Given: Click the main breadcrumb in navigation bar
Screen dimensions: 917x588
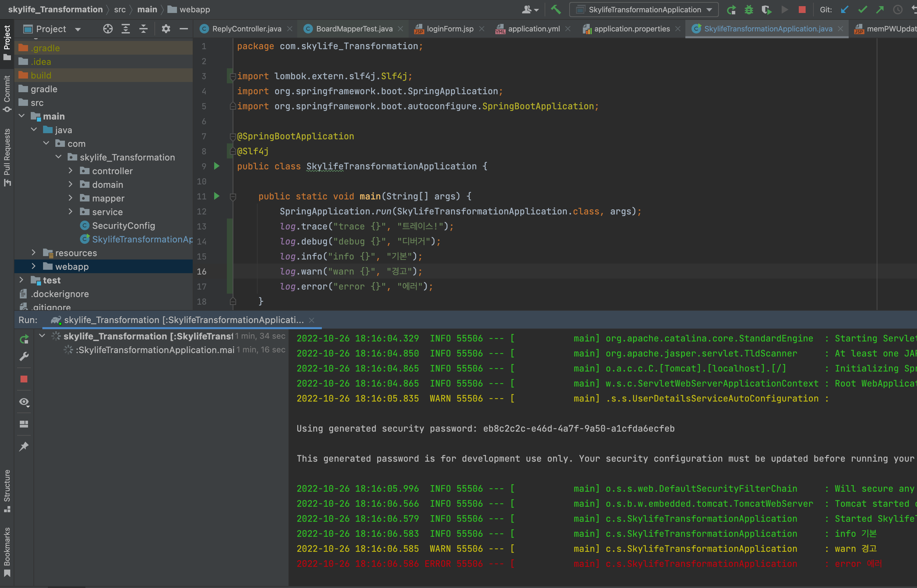Looking at the screenshot, I should (x=147, y=10).
